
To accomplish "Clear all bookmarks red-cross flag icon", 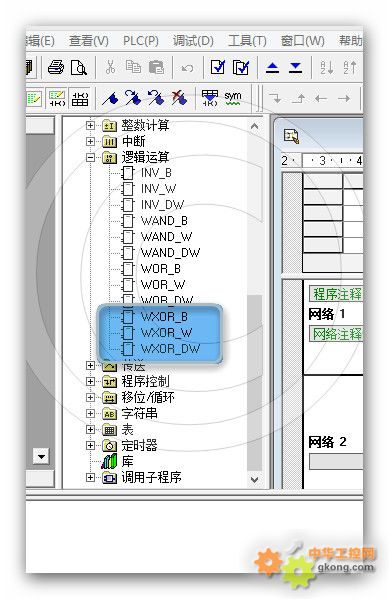I will tap(179, 98).
